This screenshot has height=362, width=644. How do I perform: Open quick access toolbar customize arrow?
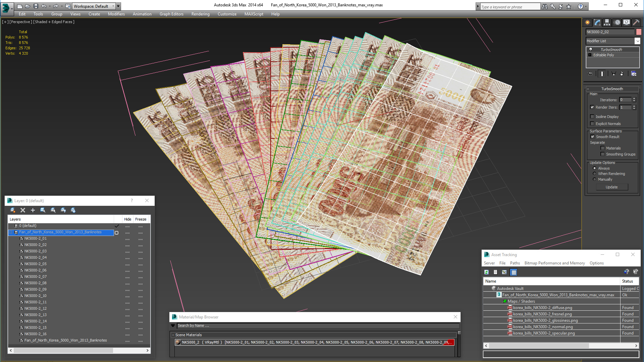pyautogui.click(x=118, y=6)
